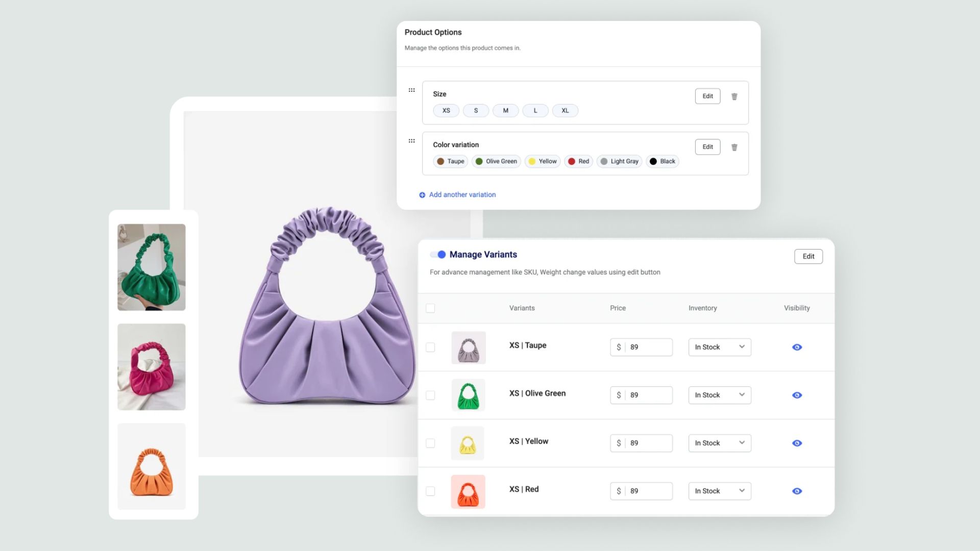This screenshot has height=551, width=980.
Task: Click Edit button for Size options
Action: [708, 95]
